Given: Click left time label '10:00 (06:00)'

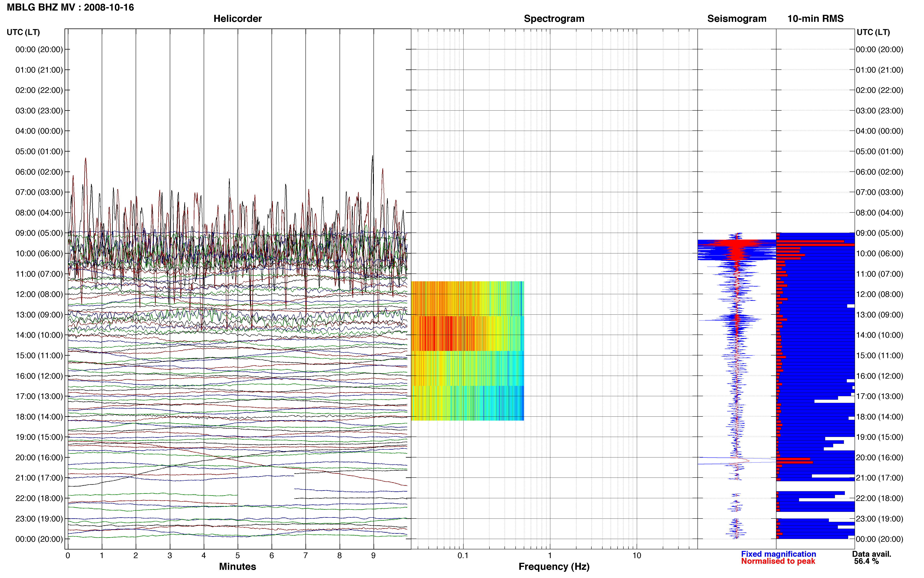Looking at the screenshot, I should [x=39, y=253].
